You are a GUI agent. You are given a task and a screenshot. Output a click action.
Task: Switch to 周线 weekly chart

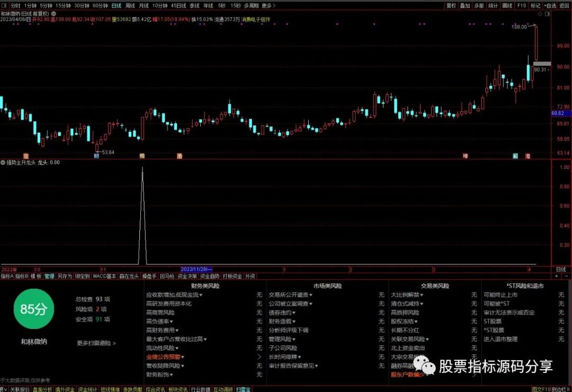130,5
